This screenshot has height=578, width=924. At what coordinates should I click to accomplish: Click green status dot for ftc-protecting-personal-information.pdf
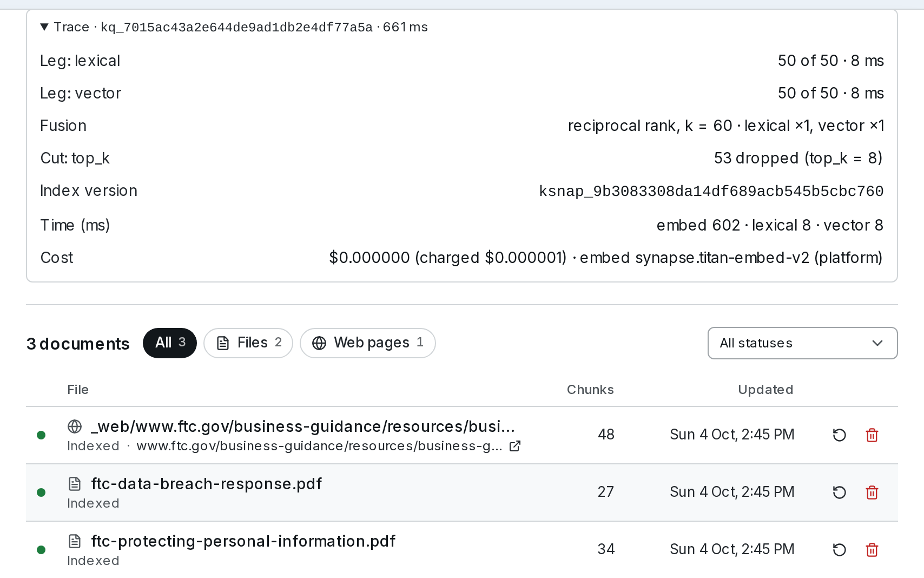pos(41,550)
